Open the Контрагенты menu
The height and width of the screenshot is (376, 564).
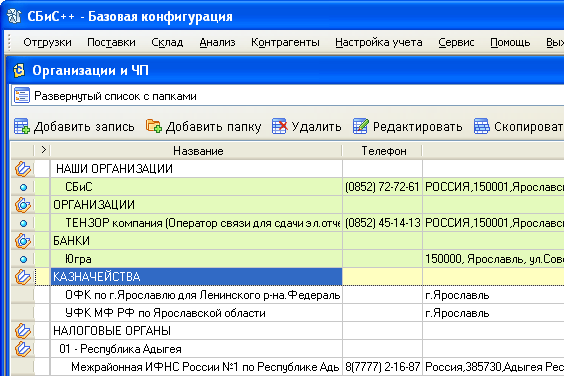(285, 42)
